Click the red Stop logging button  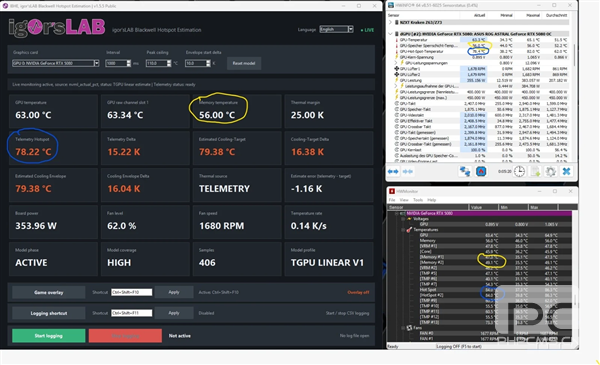(x=125, y=336)
